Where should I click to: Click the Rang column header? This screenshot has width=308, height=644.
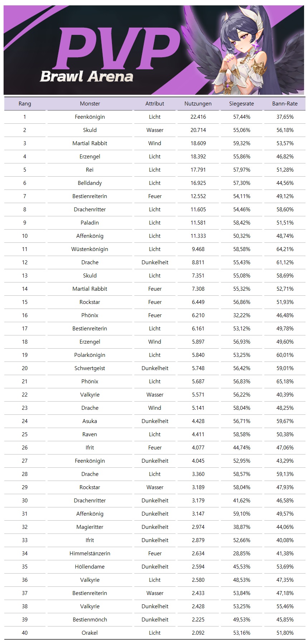tap(25, 104)
